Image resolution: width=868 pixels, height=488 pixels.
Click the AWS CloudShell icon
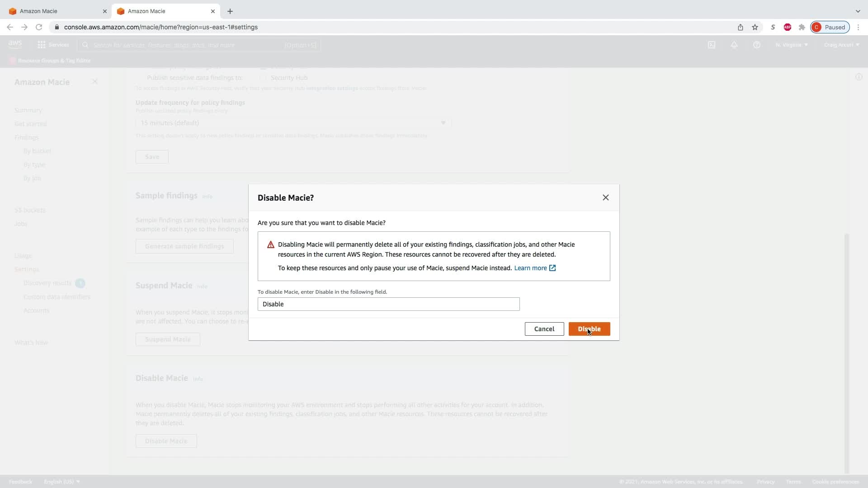coord(712,45)
